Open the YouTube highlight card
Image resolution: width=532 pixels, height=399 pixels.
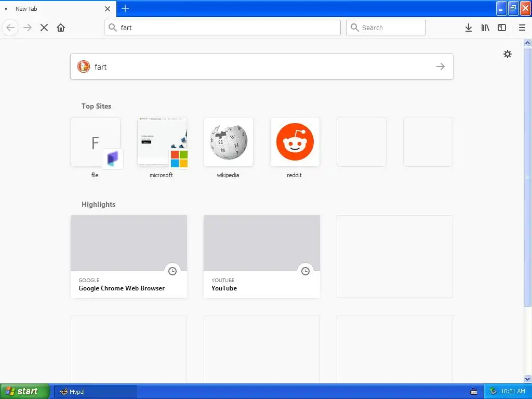pos(262,257)
